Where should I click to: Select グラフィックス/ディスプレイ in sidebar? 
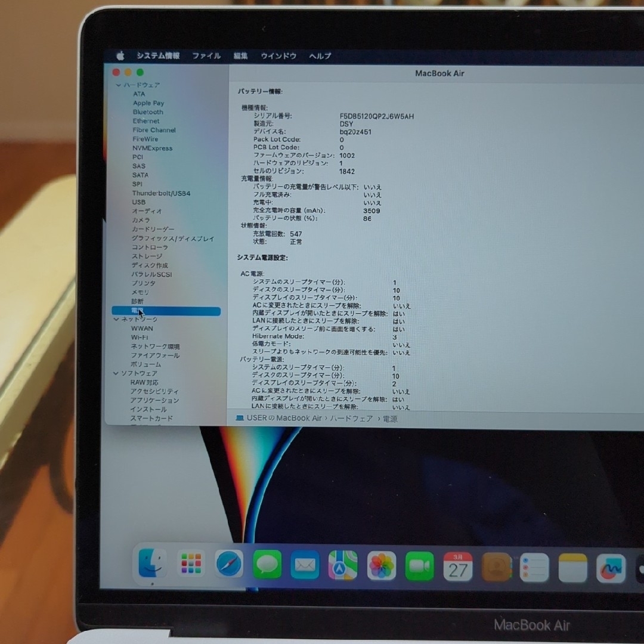pyautogui.click(x=173, y=239)
